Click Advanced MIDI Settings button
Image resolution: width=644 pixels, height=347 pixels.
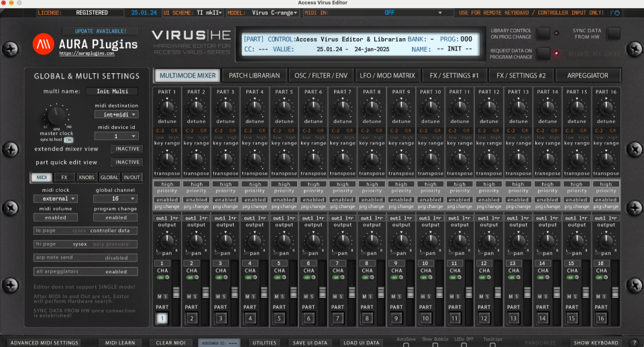pyautogui.click(x=44, y=342)
